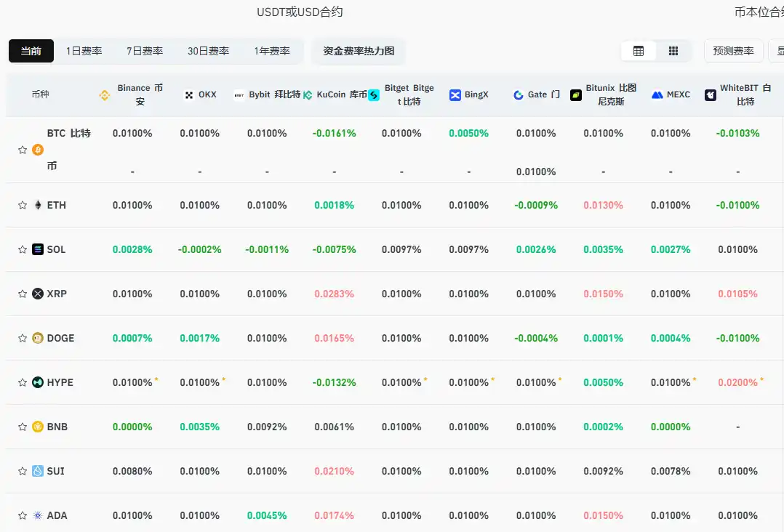
Task: Click BTC BingX rate 0.0050%
Action: coord(468,134)
